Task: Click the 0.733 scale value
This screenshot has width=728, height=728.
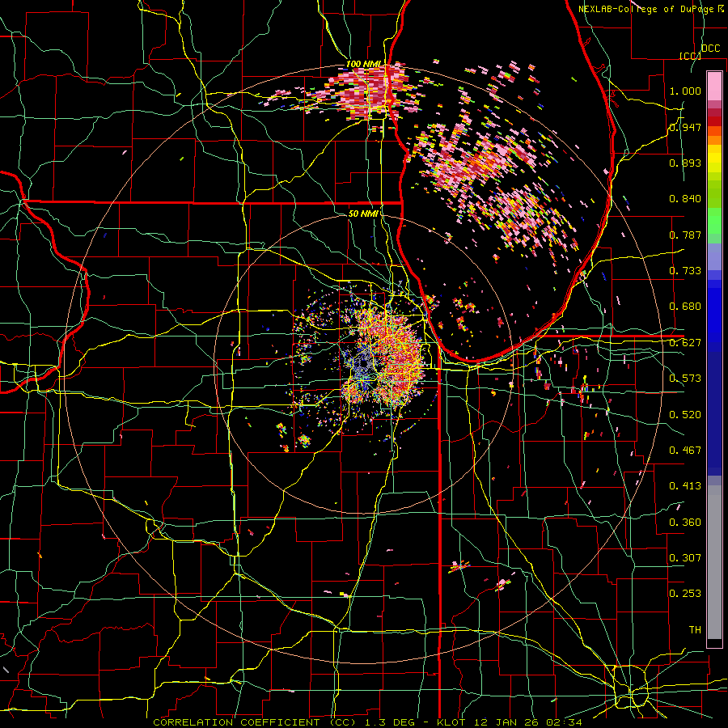Action: [x=685, y=271]
